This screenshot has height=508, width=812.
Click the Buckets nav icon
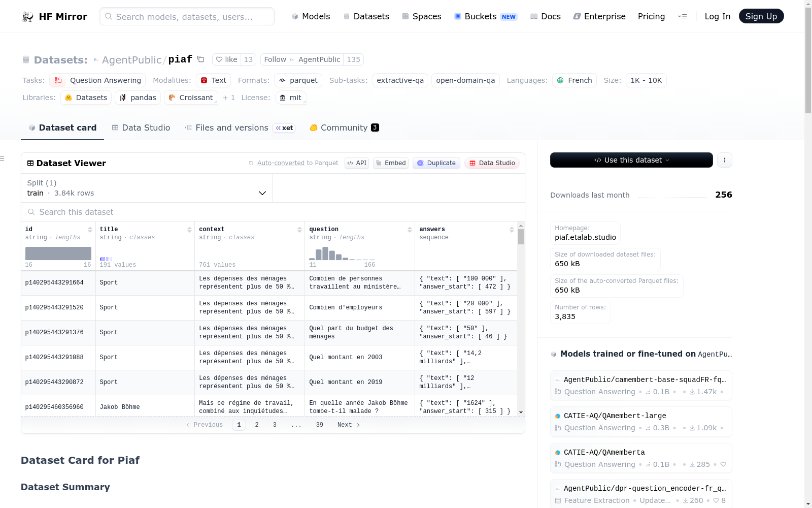(x=458, y=16)
